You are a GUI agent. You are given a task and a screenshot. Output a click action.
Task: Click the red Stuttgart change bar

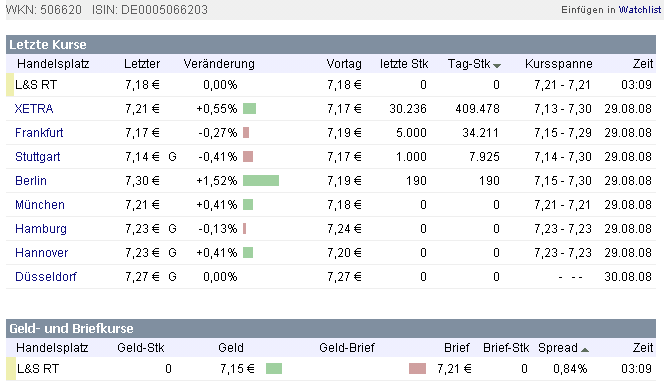[x=248, y=157]
